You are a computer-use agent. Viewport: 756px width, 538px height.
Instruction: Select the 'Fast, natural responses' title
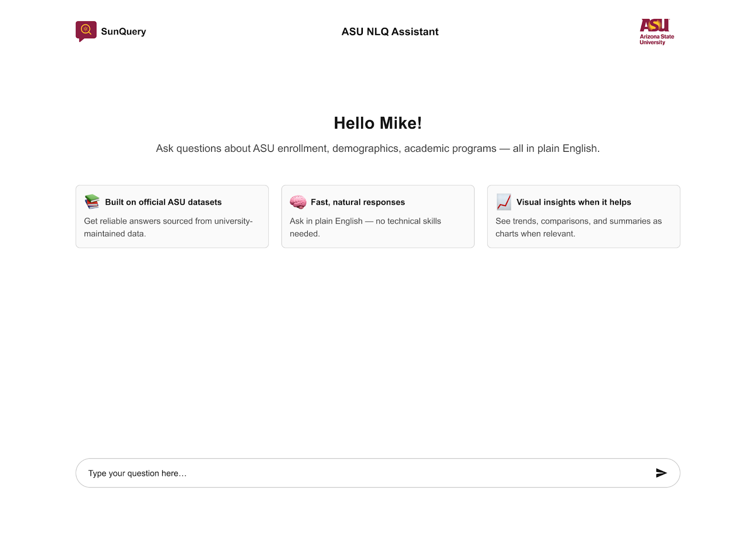tap(358, 202)
